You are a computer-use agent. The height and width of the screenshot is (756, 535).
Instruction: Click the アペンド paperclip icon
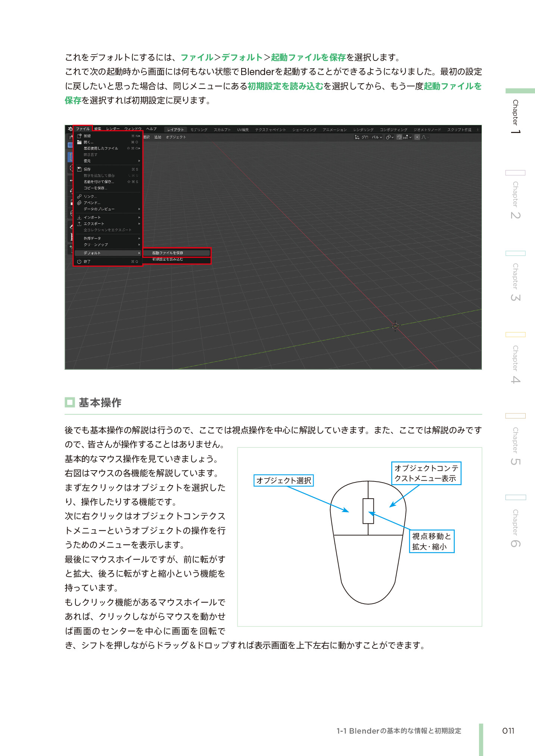[79, 203]
